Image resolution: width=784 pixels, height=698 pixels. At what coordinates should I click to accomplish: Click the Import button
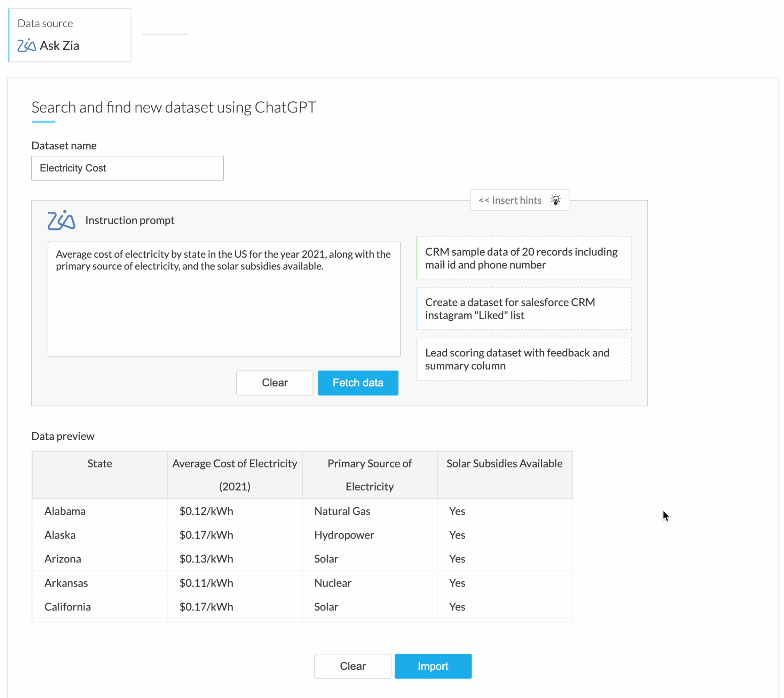pyautogui.click(x=433, y=666)
